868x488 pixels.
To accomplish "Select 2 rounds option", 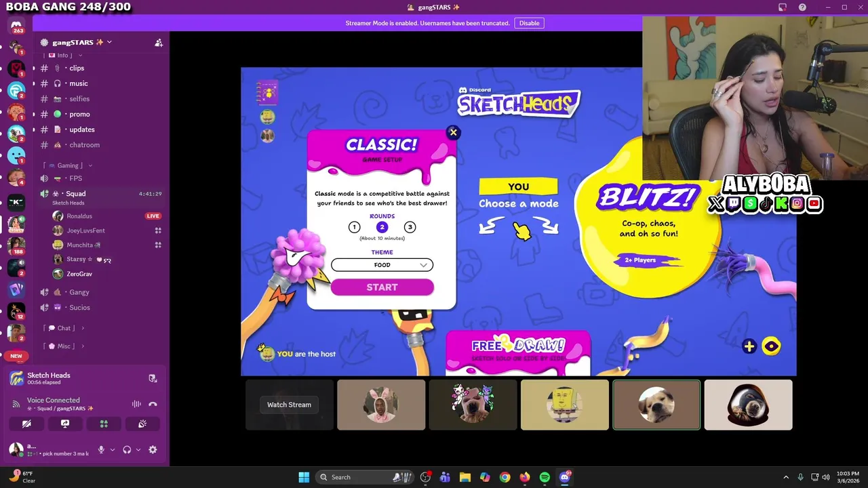I will pos(382,227).
